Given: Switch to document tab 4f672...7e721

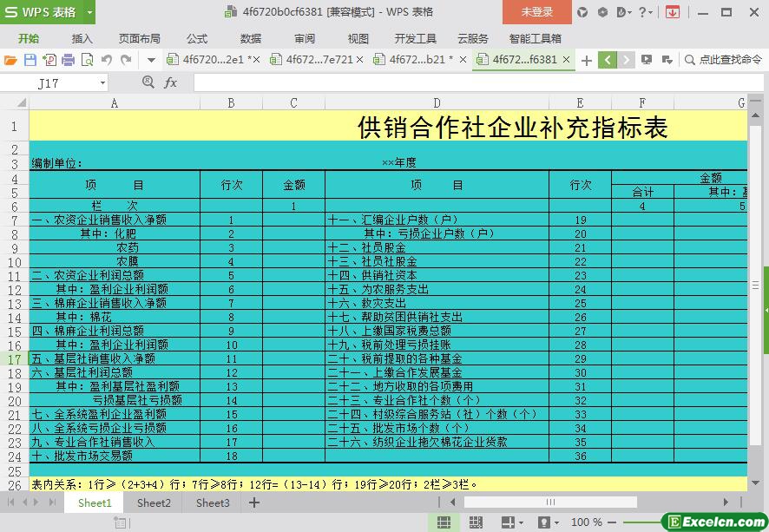Looking at the screenshot, I should pos(319,60).
